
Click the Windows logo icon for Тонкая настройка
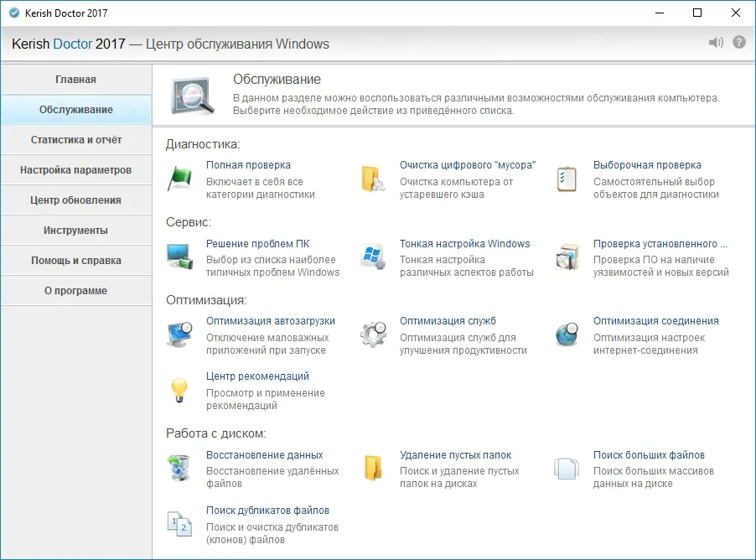[x=373, y=257]
